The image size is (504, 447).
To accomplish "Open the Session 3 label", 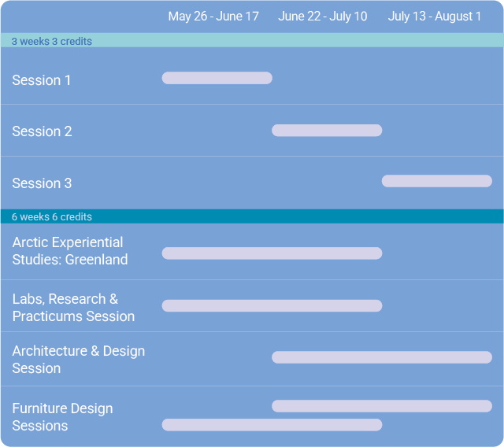I will [42, 183].
